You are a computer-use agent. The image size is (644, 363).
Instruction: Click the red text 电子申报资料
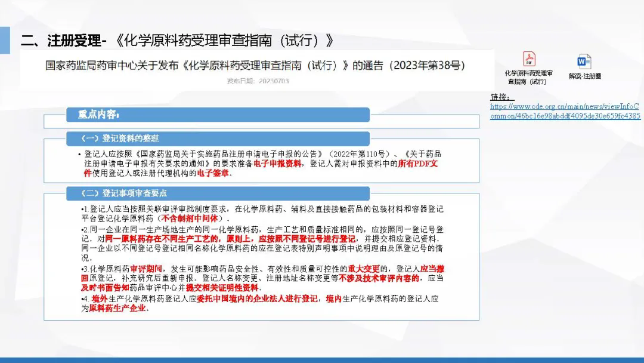point(277,164)
